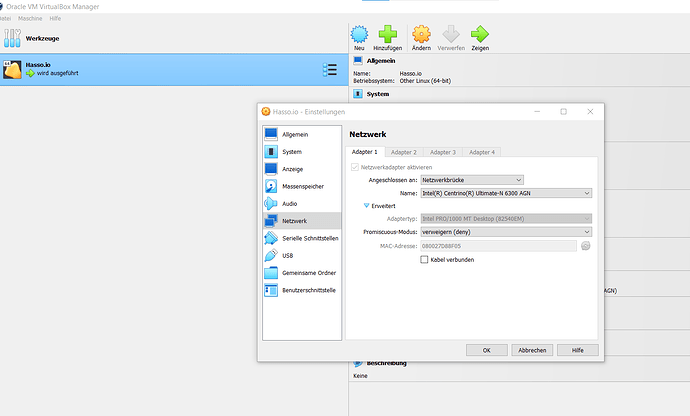Switch to Adapter 2 tab
Viewport: 690px width, 416px height.
(404, 152)
